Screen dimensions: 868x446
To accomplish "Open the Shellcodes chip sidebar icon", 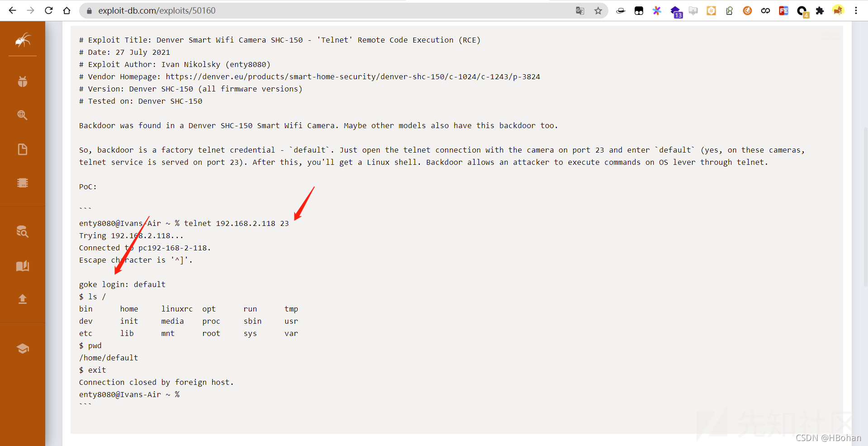I will pos(23,182).
